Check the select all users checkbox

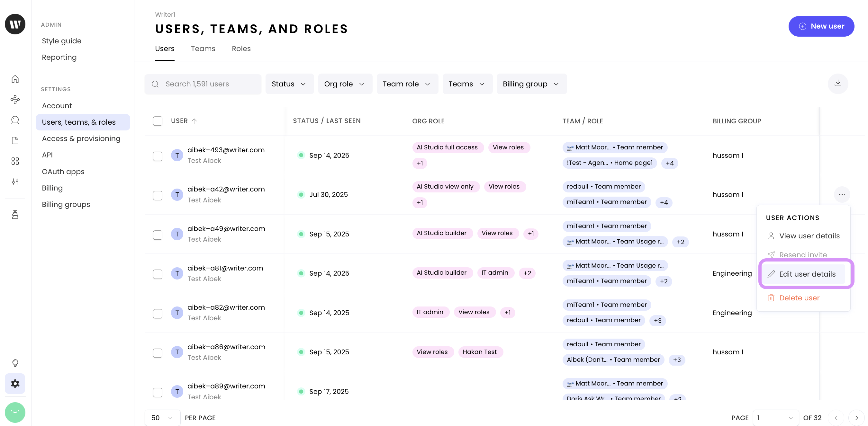(157, 121)
